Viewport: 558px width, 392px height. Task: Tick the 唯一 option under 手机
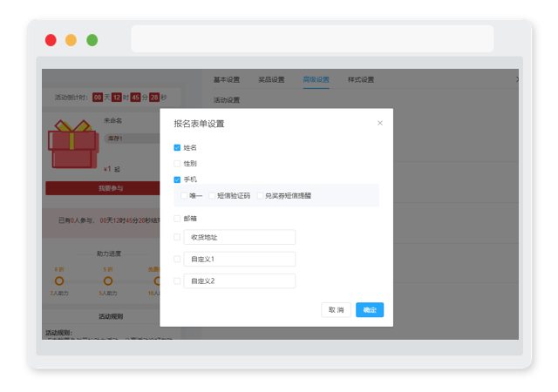point(184,196)
